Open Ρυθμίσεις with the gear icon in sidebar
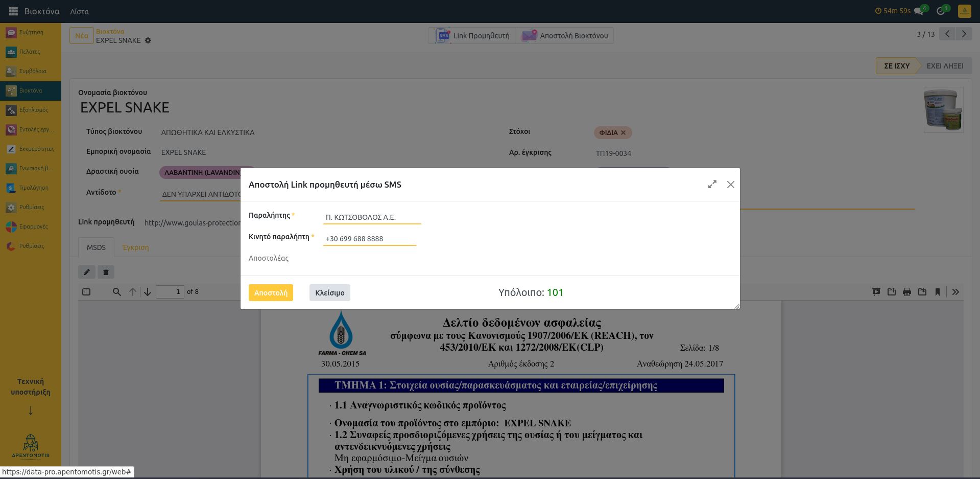This screenshot has width=980, height=479. click(31, 207)
